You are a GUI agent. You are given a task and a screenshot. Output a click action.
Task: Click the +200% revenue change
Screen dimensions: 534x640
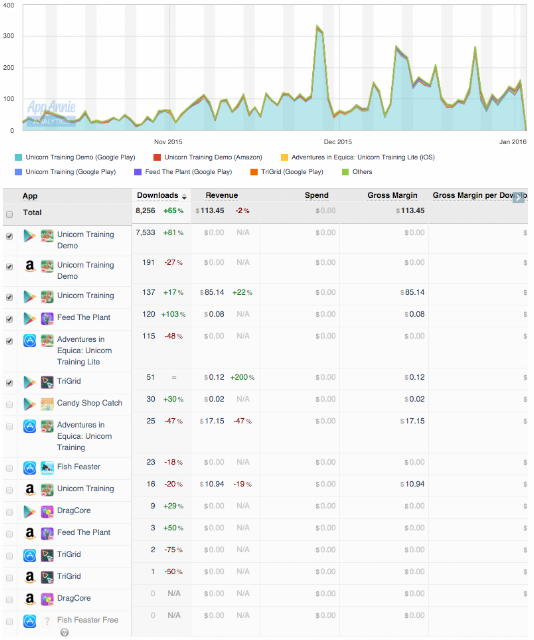[243, 378]
